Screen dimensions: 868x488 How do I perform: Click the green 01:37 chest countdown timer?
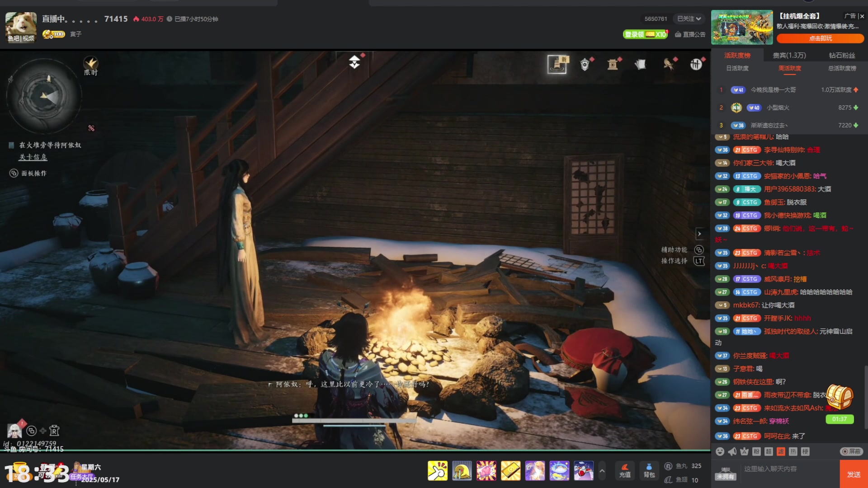click(x=840, y=419)
